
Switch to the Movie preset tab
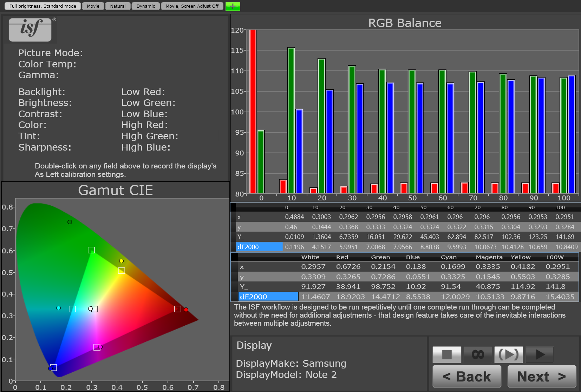point(93,6)
